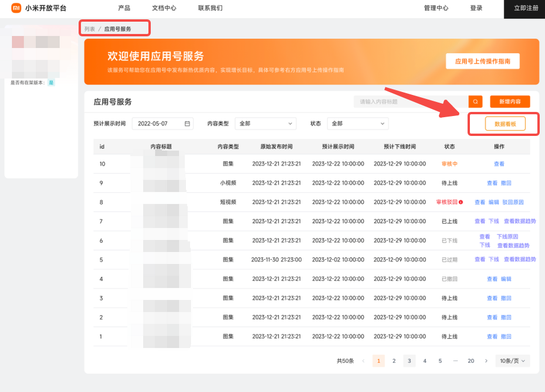Screen dimensions: 545x392
Task: Go to previous page with left arrow
Action: pos(363,361)
